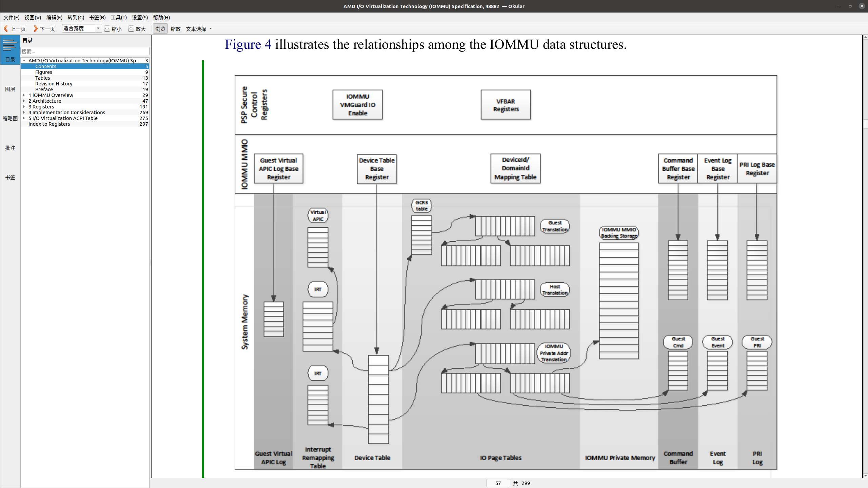Expand the '3 Registers' tree node
Viewport: 868px width, 488px height.
[24, 107]
